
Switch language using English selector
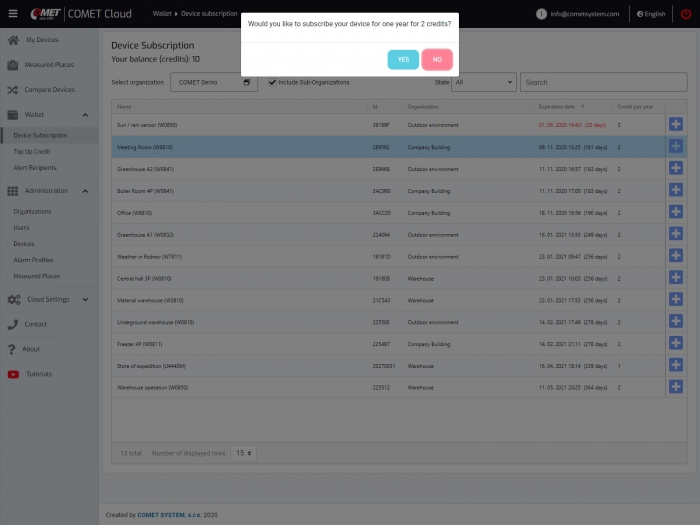tap(651, 14)
